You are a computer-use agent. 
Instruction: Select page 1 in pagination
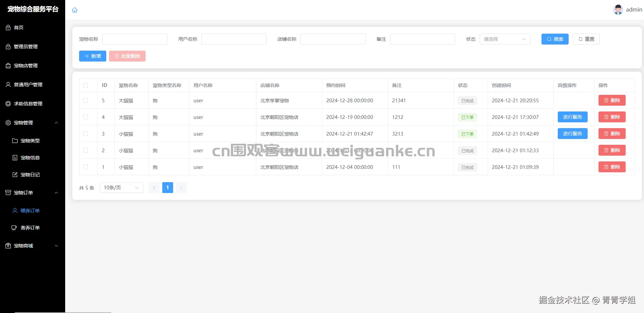coord(168,188)
